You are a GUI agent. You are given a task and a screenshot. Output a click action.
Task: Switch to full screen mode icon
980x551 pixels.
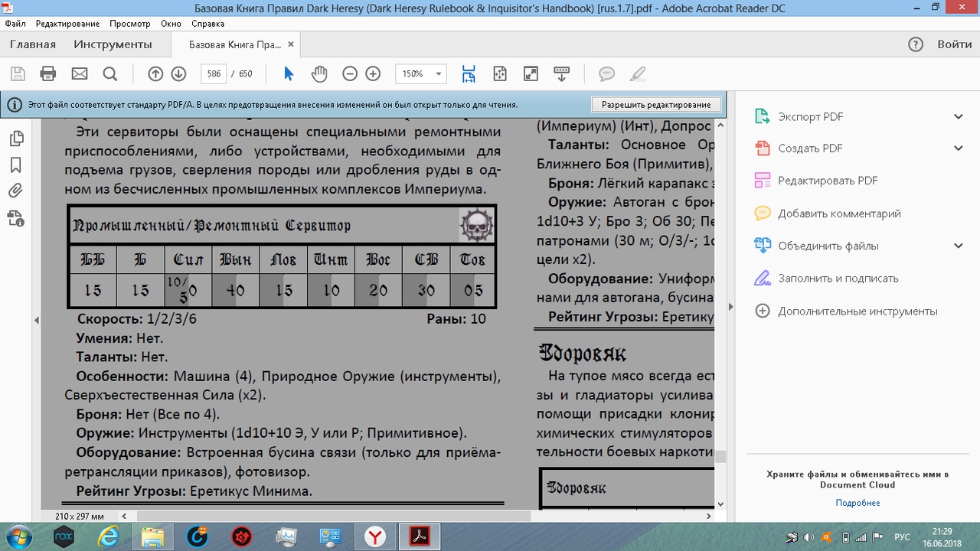(x=530, y=73)
